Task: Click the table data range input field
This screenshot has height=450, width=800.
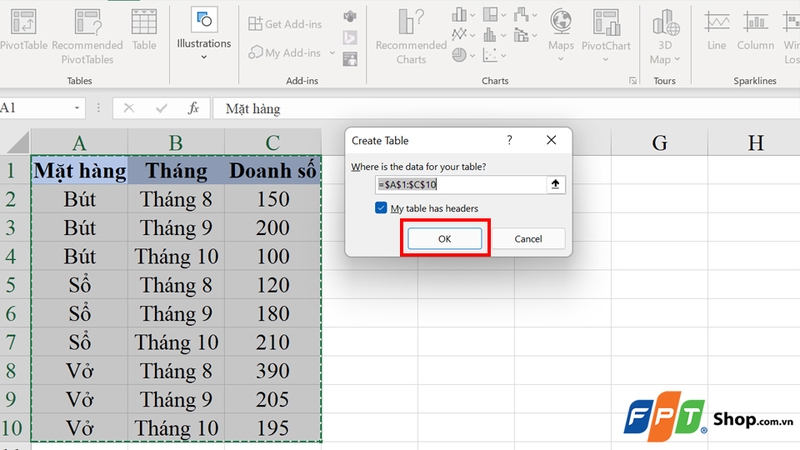Action: [x=460, y=185]
